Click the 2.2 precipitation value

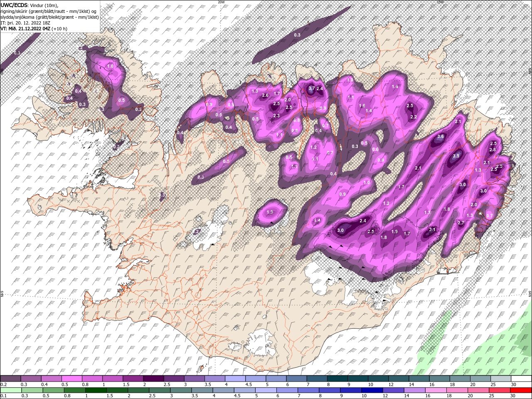tap(413, 117)
